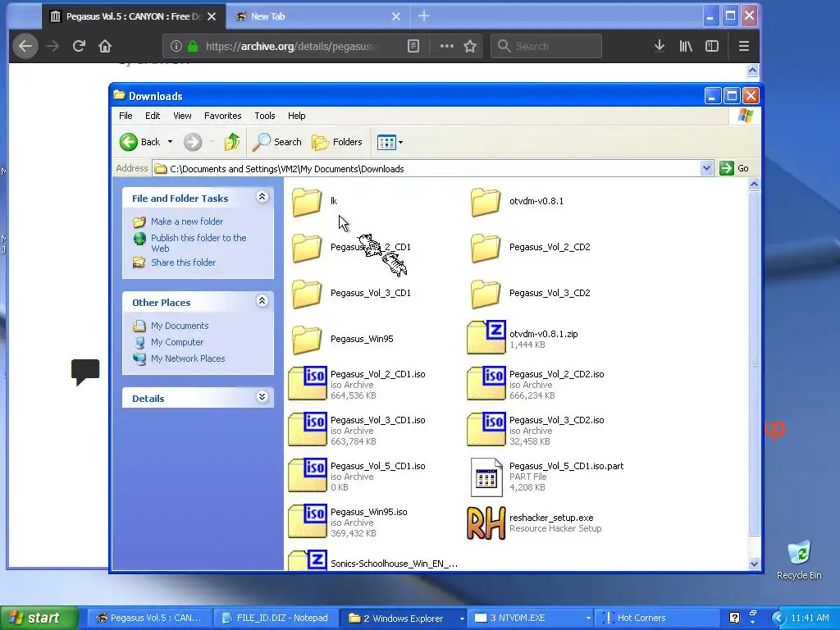Collapse File and Folder Tasks panel
This screenshot has height=630, width=840.
click(262, 197)
